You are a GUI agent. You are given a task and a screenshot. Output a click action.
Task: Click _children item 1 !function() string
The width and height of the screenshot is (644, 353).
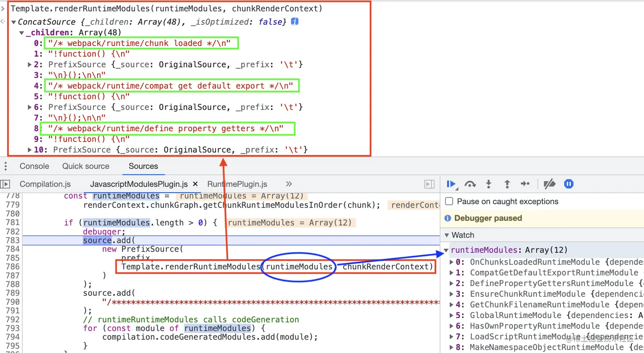[89, 54]
